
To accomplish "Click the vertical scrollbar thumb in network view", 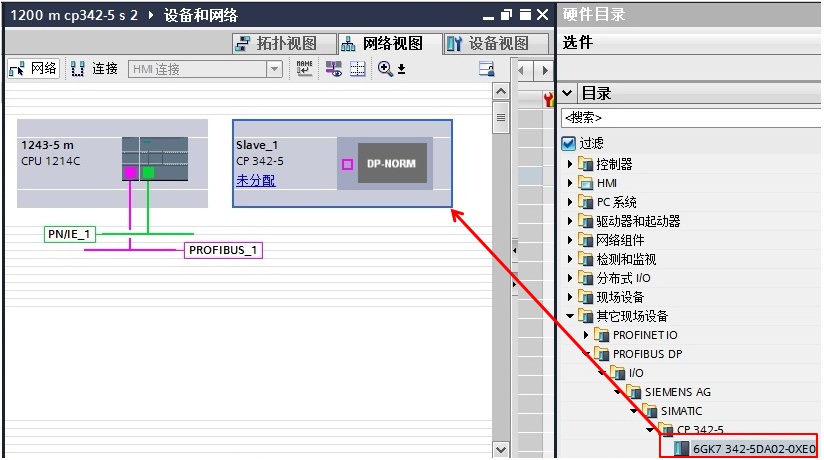I will point(501,117).
